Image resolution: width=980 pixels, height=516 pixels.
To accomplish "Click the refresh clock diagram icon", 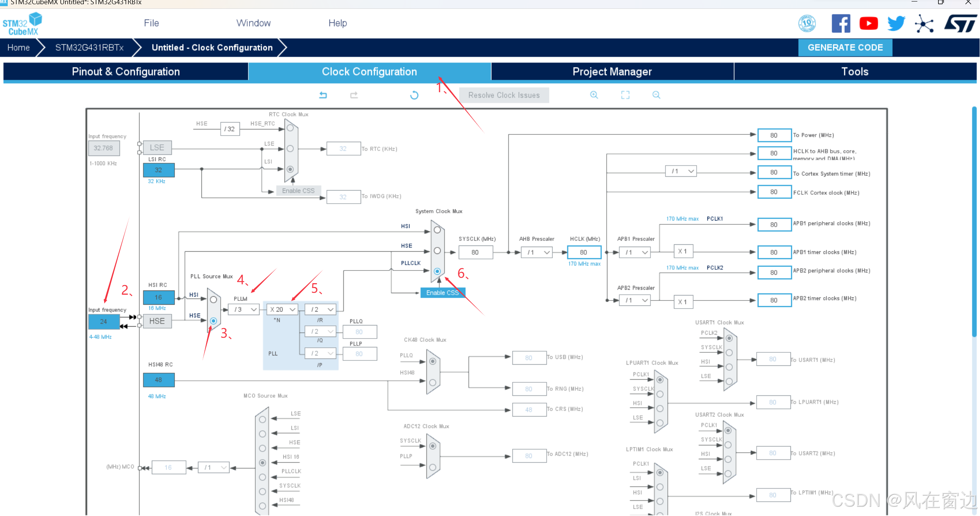I will point(414,95).
